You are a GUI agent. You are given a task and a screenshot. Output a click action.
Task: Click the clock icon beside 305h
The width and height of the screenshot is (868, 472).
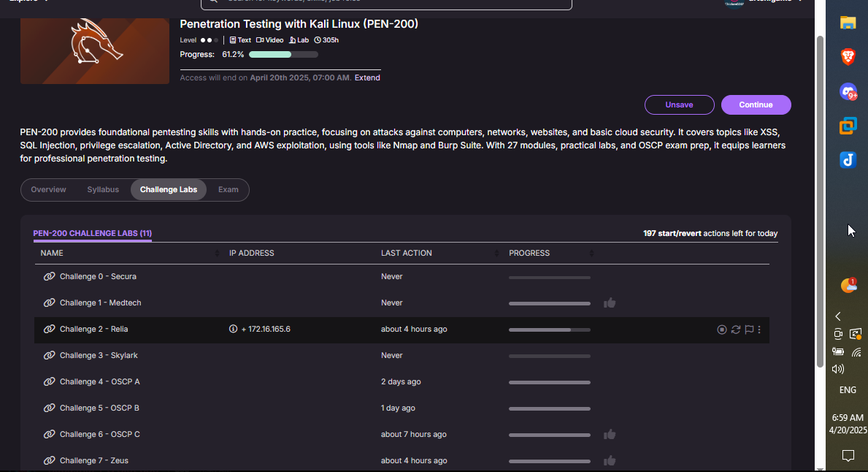pyautogui.click(x=318, y=40)
